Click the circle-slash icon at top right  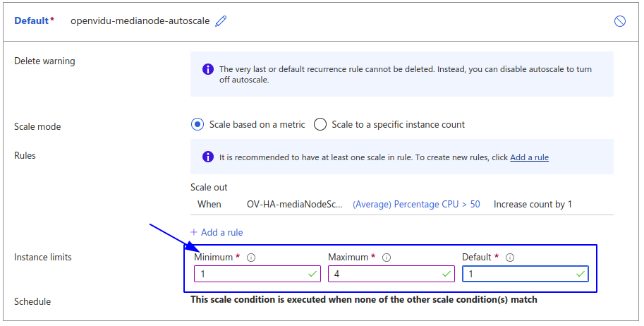pos(620,21)
